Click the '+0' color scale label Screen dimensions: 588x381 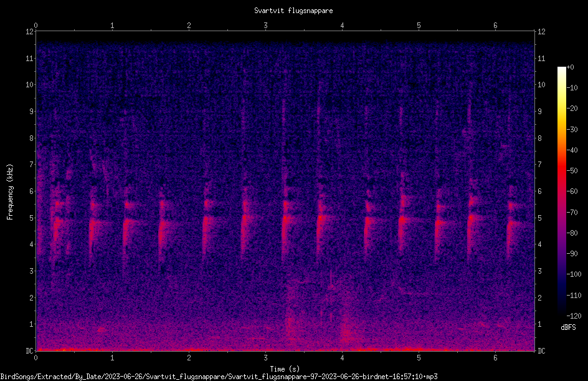point(570,67)
